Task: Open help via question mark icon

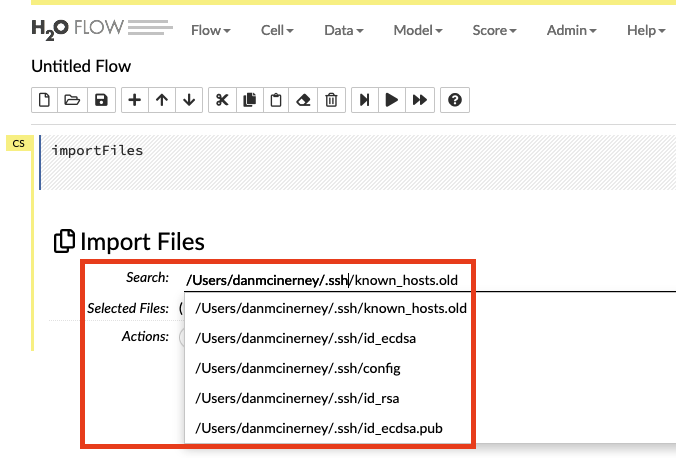Action: (455, 100)
